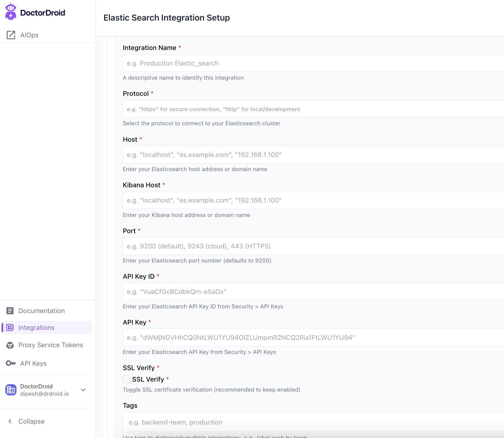504x438 pixels.
Task: Focus the Tags input field
Action: [313, 422]
